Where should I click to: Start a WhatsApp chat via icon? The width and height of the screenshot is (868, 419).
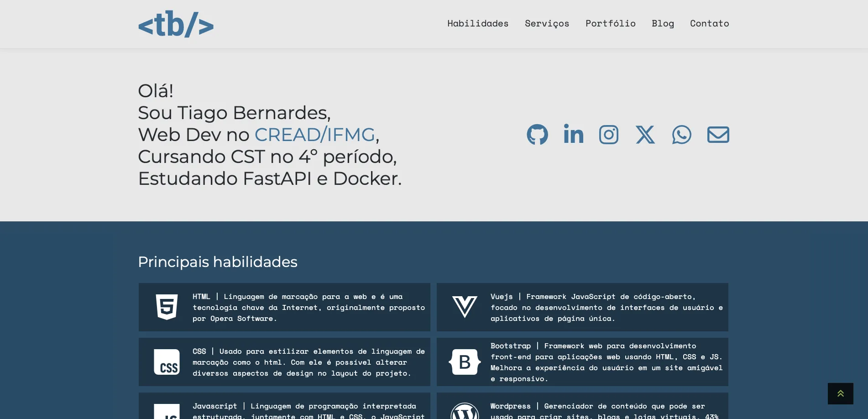[x=681, y=135]
